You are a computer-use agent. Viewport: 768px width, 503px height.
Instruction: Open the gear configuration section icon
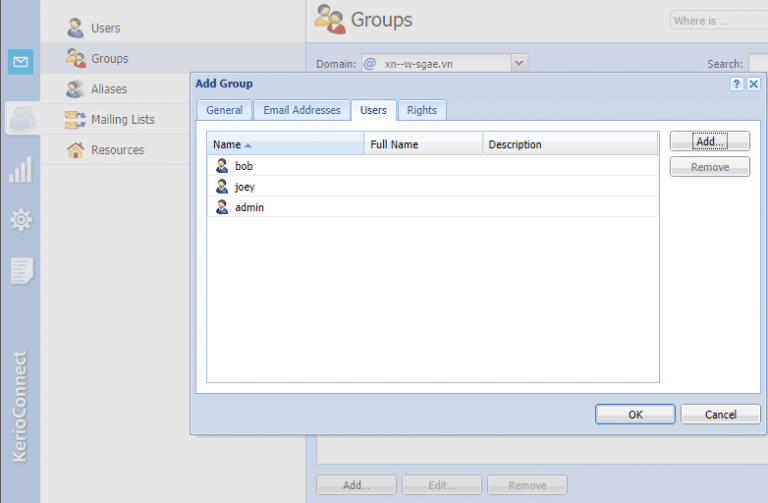tap(20, 219)
